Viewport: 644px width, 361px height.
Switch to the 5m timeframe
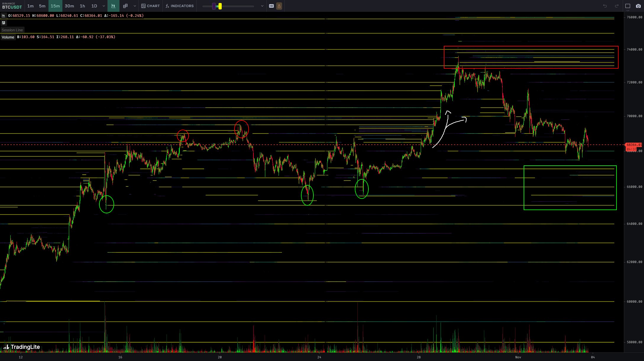42,6
